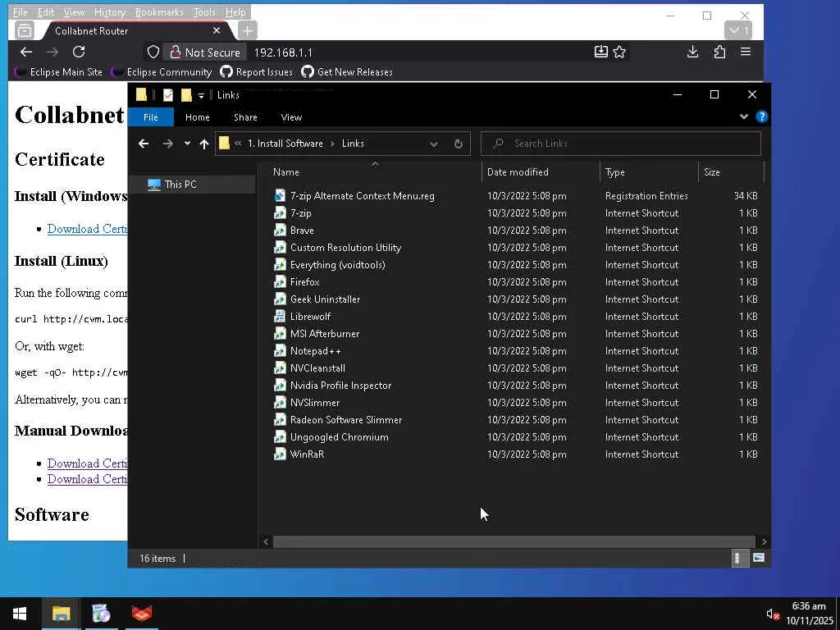Open the taskbar clock and date
Screen dimensions: 840x630
click(809, 614)
